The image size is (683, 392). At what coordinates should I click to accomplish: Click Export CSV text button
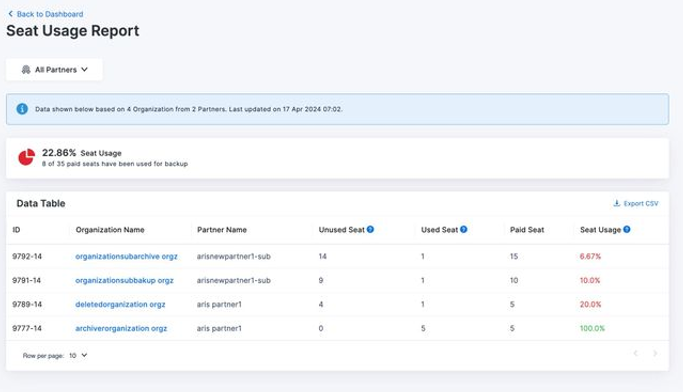tap(641, 203)
